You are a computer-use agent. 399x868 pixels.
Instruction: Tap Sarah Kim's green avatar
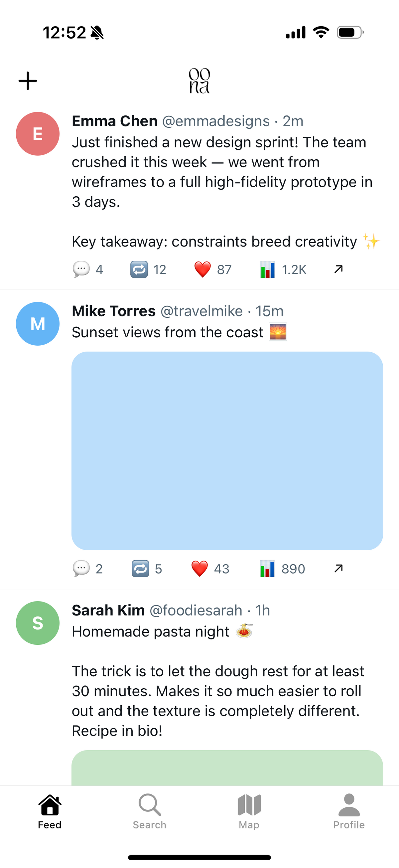(x=38, y=623)
